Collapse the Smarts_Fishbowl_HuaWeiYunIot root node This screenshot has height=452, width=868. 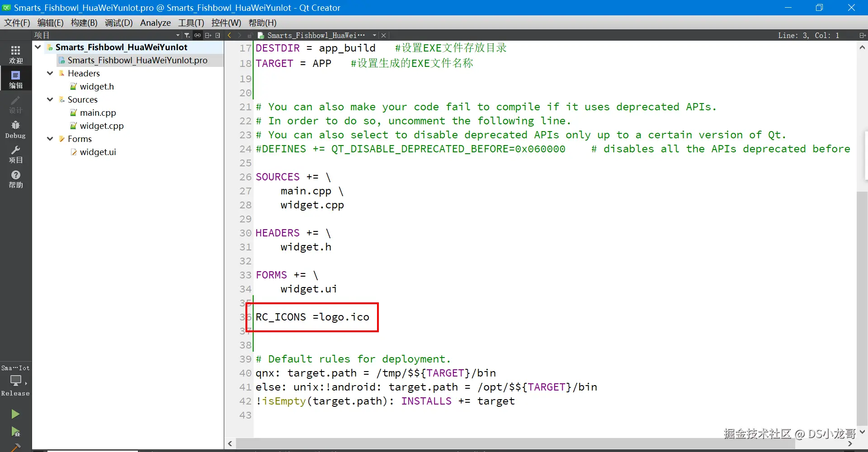[38, 47]
